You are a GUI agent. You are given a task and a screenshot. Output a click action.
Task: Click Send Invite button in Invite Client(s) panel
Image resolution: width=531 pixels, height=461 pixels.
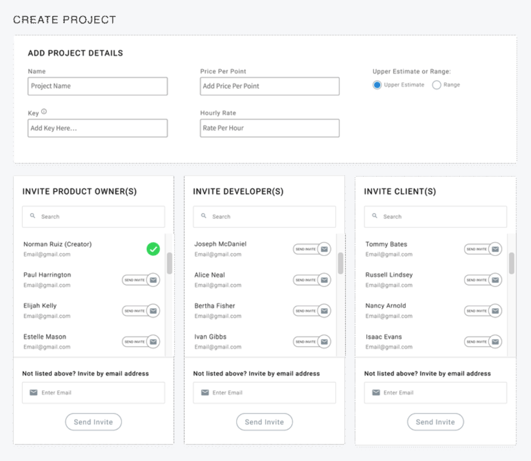[436, 422]
